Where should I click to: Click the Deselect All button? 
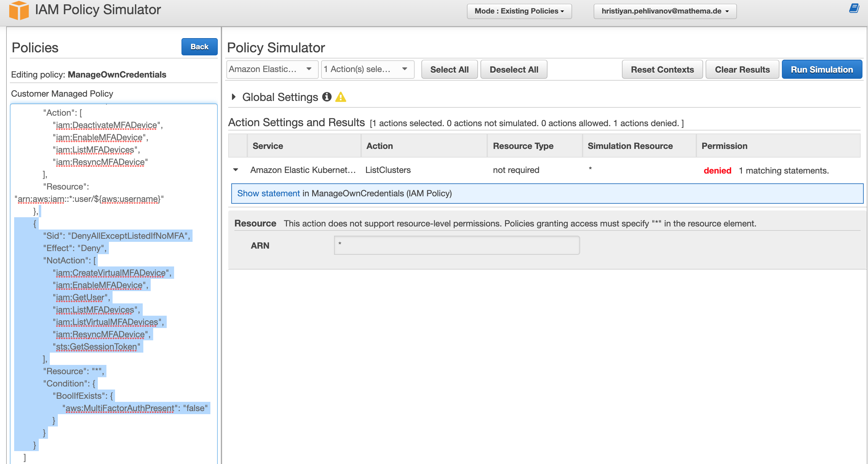point(514,70)
